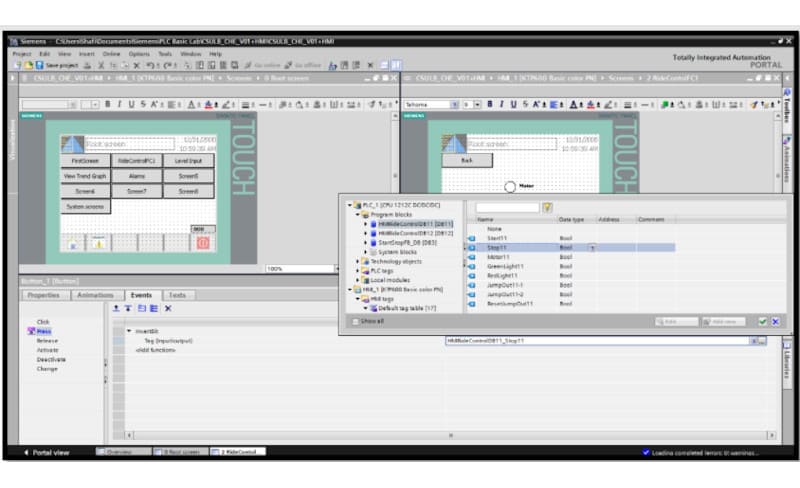Viewport: 800px width, 488px height.
Task: Select the GreenLight11 tag row
Action: 571,266
